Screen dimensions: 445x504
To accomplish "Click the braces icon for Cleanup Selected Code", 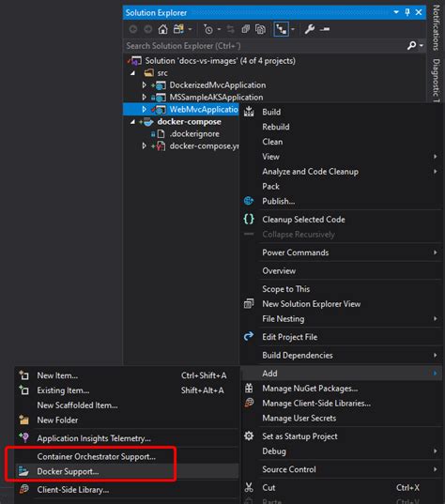I will 249,220.
